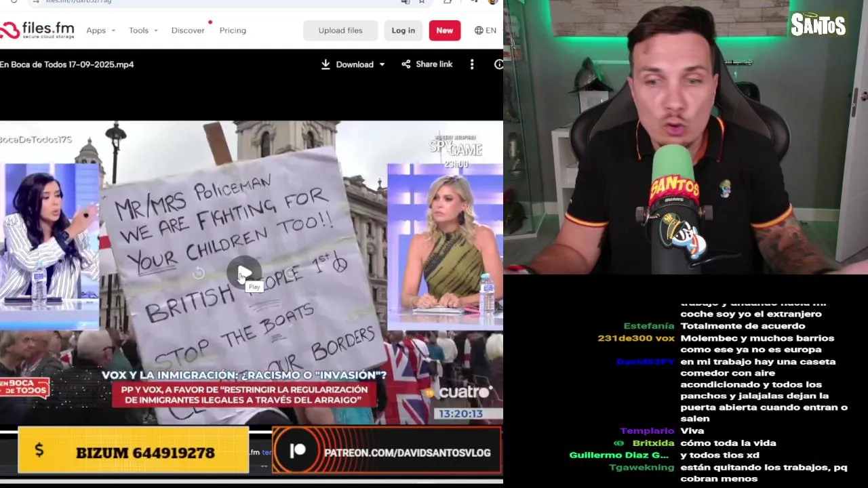This screenshot has width=868, height=488.
Task: Click the badge icon beside Britxida
Action: pyautogui.click(x=618, y=443)
